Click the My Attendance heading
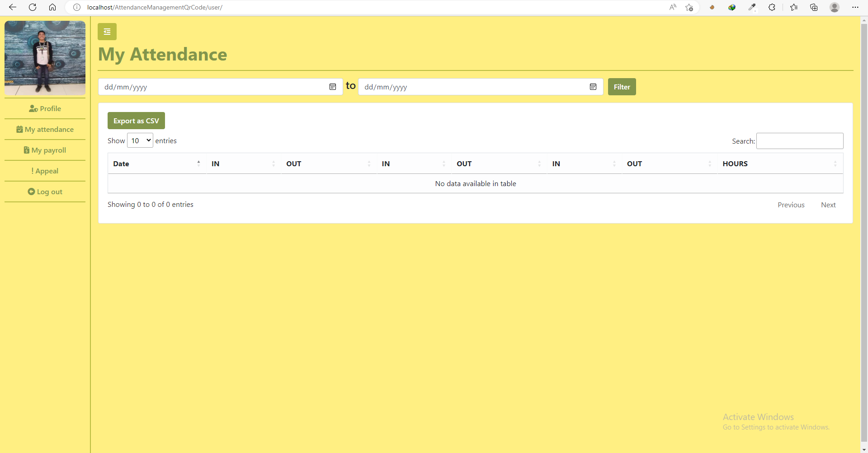The height and width of the screenshot is (453, 868). point(163,54)
